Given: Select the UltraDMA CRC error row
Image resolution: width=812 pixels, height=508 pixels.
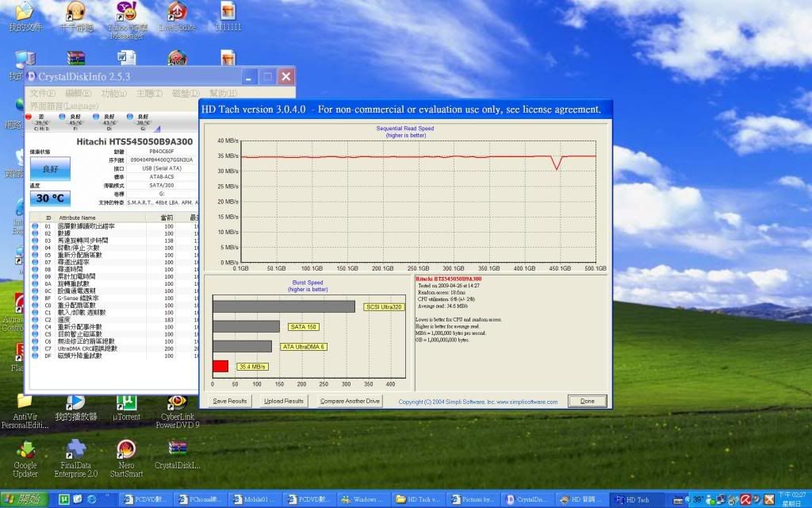Looking at the screenshot, I should (114, 349).
